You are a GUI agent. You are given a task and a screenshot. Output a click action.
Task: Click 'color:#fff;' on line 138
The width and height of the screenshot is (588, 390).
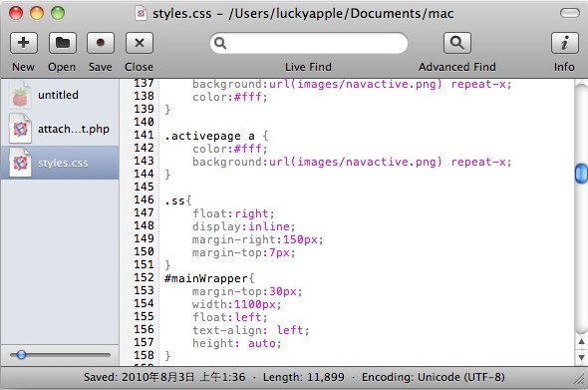(230, 97)
